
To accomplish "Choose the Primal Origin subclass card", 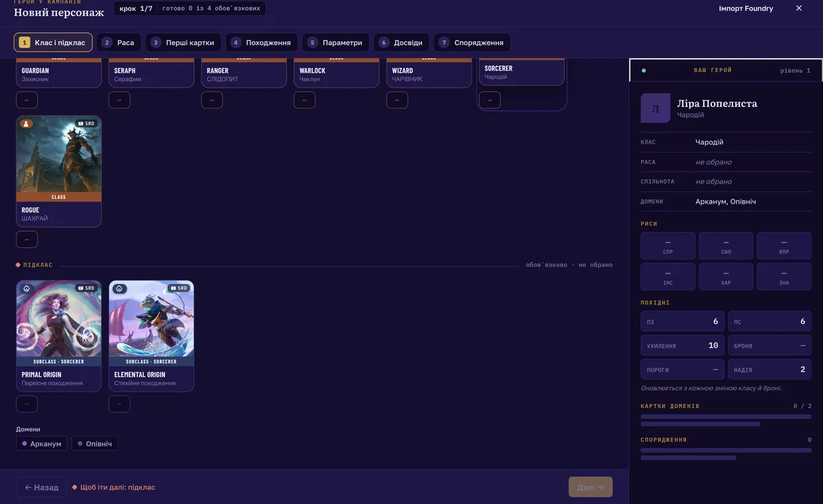I will pos(59,336).
